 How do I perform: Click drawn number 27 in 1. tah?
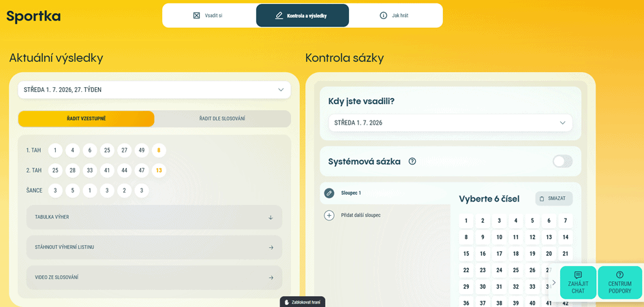125,150
